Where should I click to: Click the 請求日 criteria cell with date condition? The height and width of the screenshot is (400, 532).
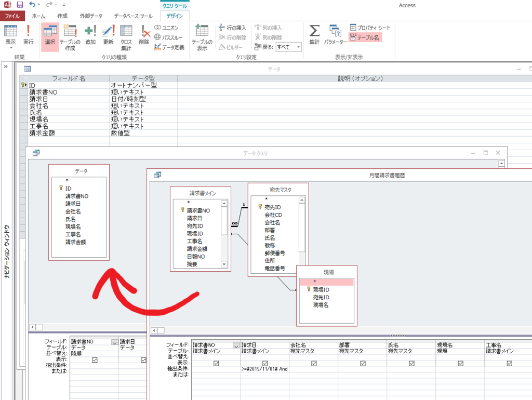(264, 369)
